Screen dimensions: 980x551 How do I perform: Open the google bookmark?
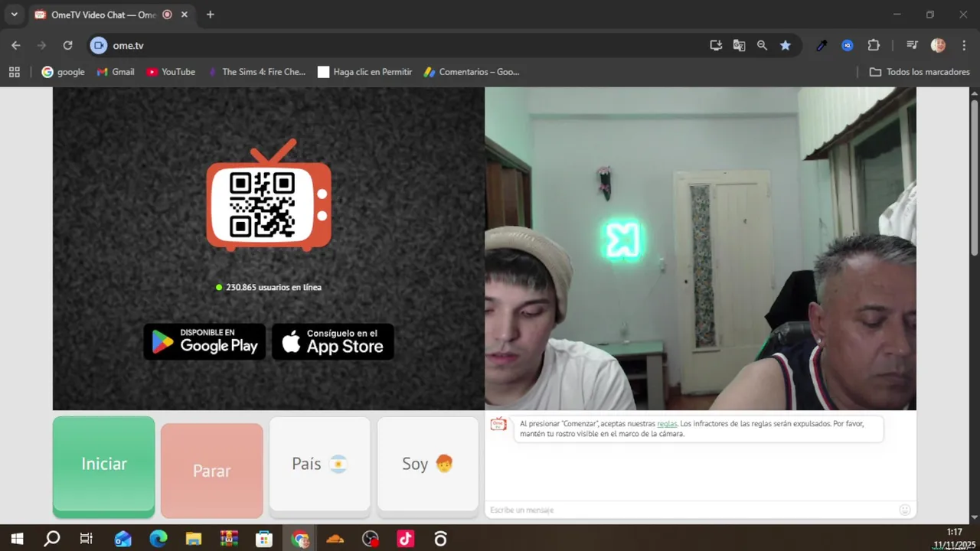pyautogui.click(x=63, y=72)
